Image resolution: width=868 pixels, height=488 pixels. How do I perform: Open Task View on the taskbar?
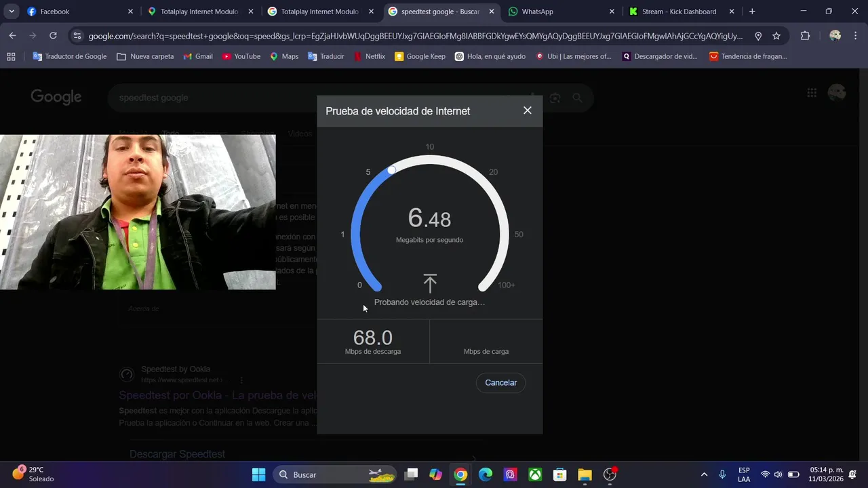[x=411, y=474]
